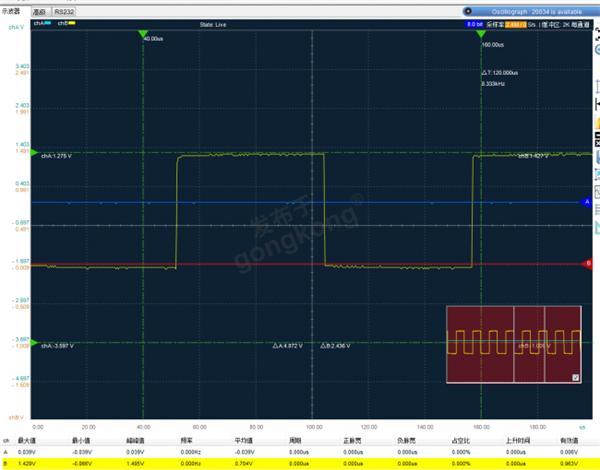Click the orange sample rate value
The width and height of the screenshot is (600, 470).
tap(515, 24)
